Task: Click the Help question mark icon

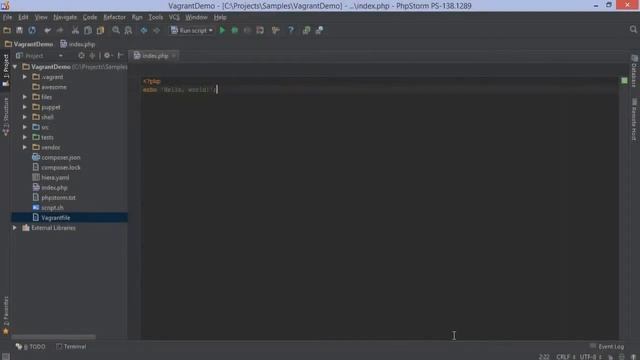Action: (x=291, y=30)
